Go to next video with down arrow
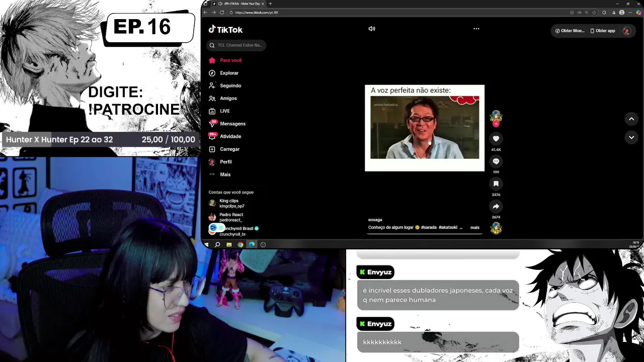The image size is (644, 362). 631,137
